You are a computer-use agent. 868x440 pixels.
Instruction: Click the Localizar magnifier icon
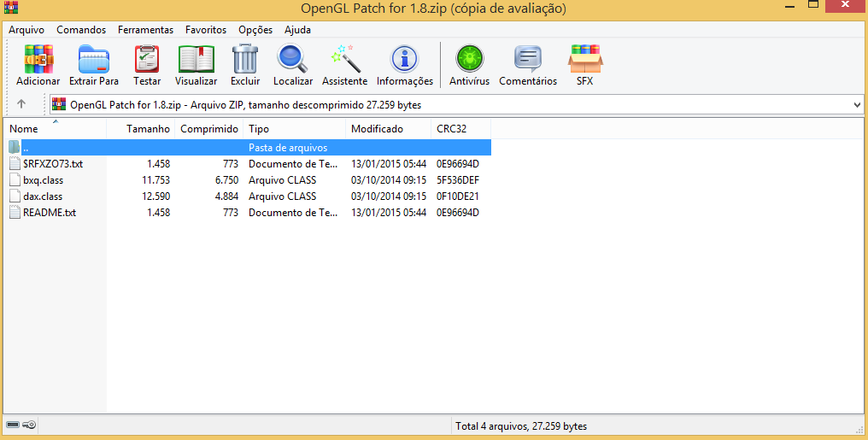point(292,59)
